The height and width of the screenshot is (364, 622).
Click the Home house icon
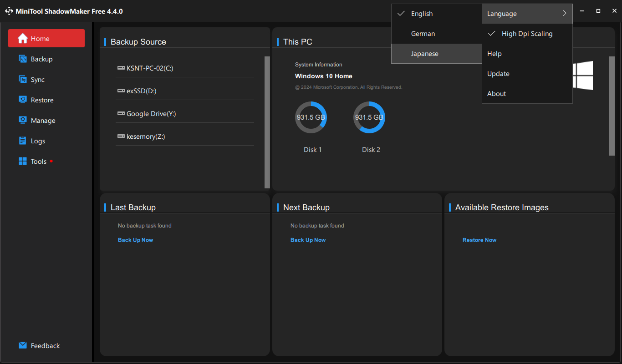(x=23, y=39)
